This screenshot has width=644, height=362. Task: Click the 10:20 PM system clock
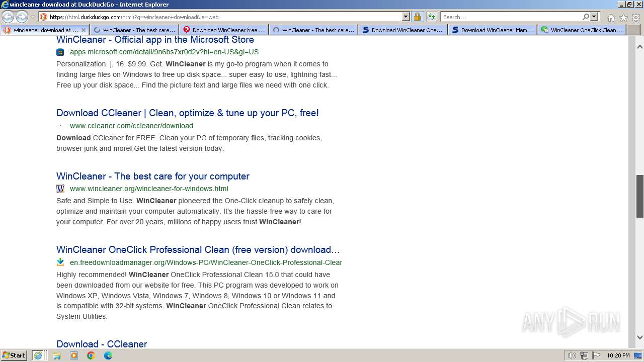point(618,355)
